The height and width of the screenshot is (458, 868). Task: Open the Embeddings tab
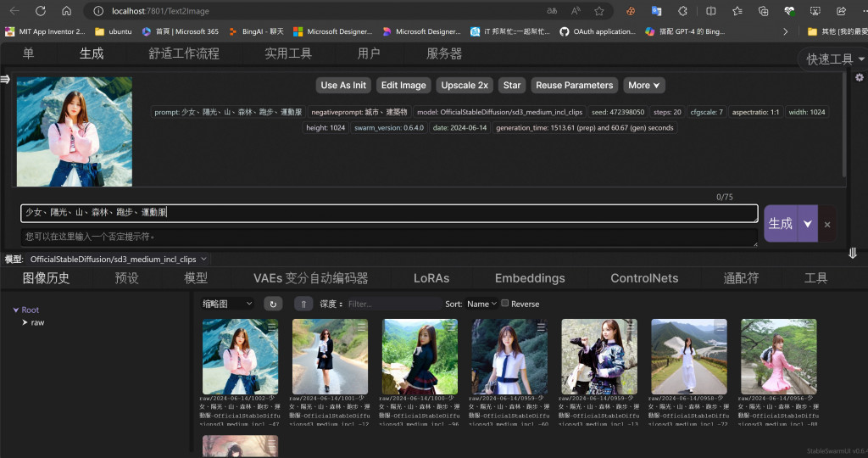click(530, 278)
